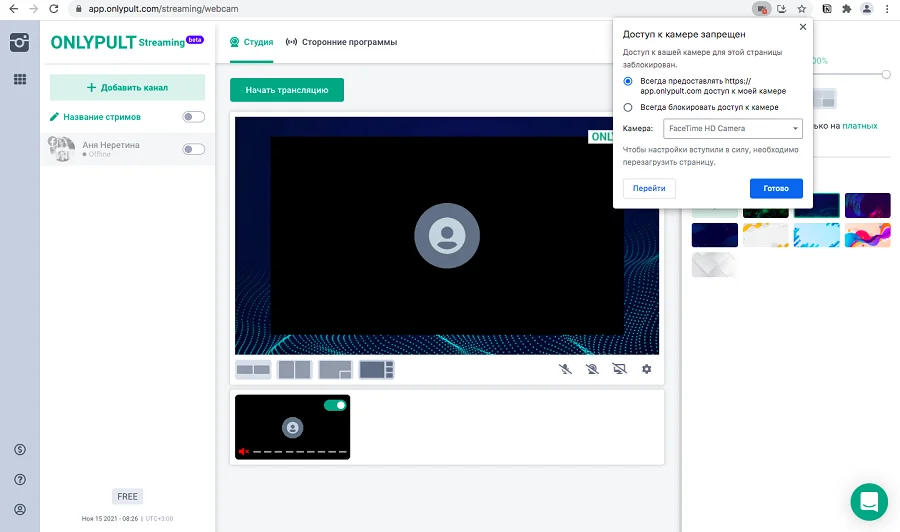Click the help question mark icon

coord(19,480)
